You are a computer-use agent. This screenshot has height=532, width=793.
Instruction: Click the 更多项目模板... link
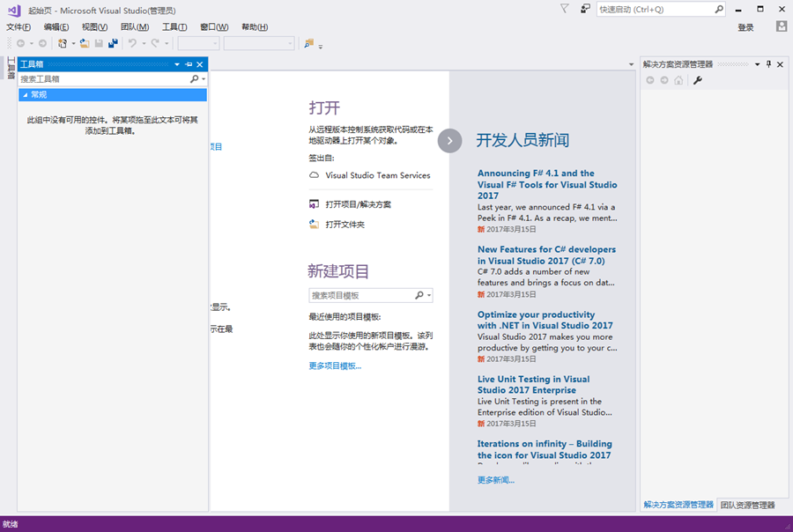point(335,366)
